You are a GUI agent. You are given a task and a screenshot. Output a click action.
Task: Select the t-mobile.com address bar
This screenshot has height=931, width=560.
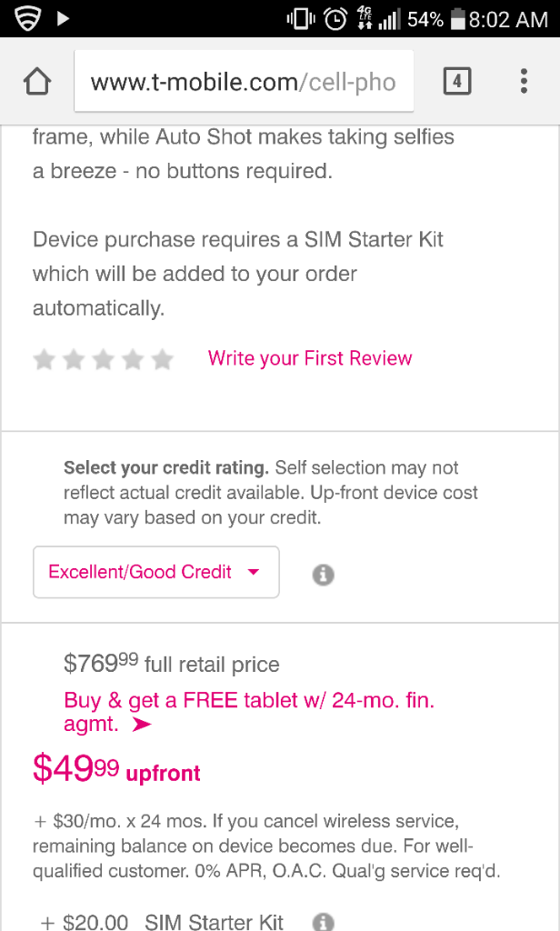pyautogui.click(x=244, y=81)
